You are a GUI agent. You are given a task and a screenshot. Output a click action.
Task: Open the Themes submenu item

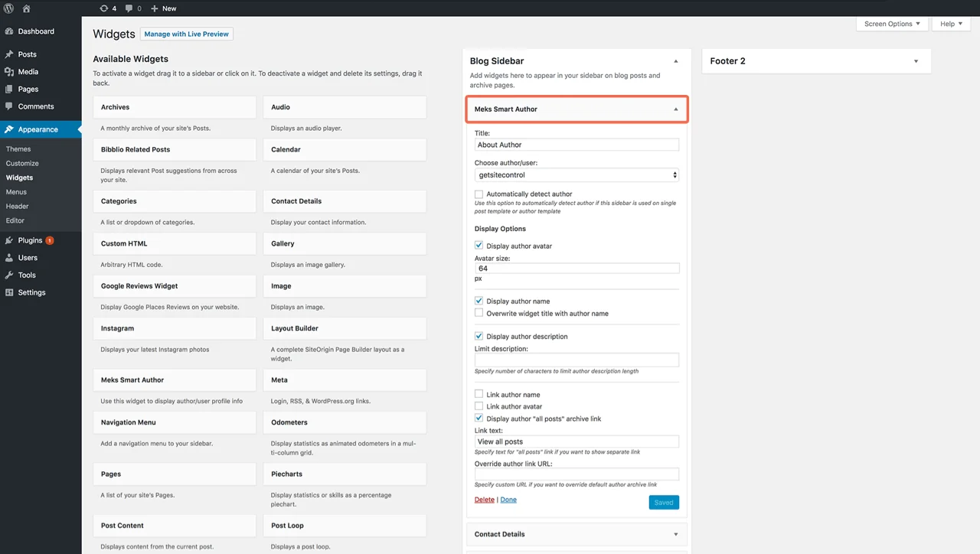(18, 149)
